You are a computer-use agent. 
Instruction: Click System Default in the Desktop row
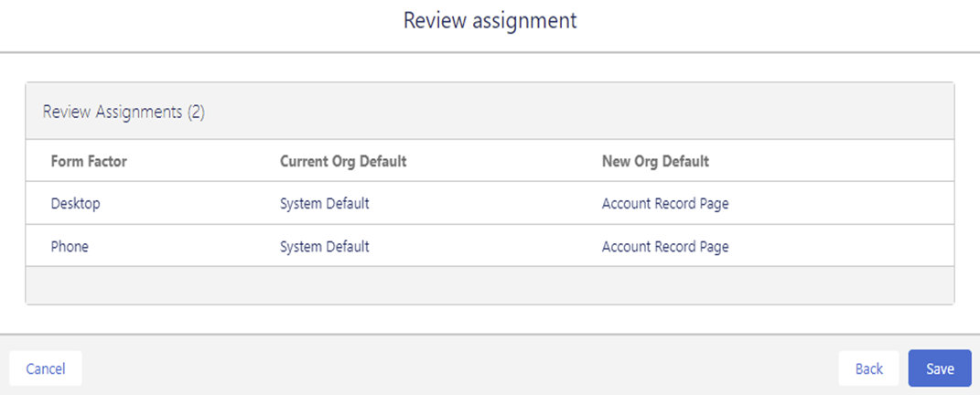pos(324,204)
